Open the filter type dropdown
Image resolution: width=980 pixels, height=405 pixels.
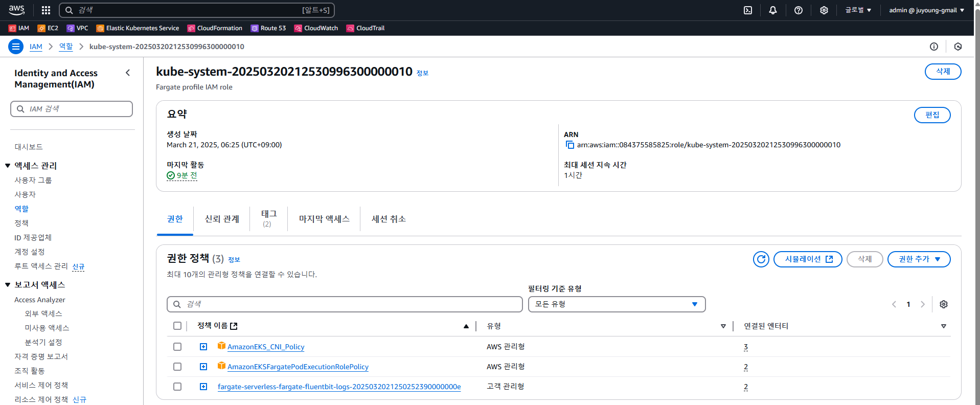tap(617, 304)
